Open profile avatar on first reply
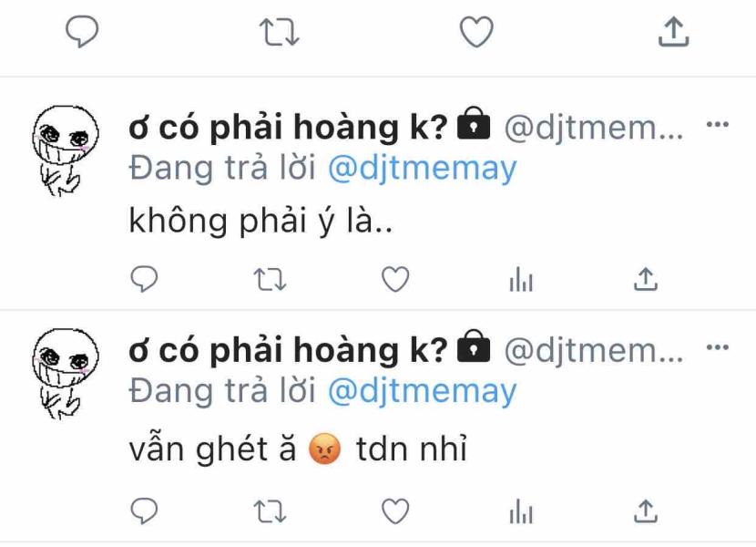 tap(65, 150)
